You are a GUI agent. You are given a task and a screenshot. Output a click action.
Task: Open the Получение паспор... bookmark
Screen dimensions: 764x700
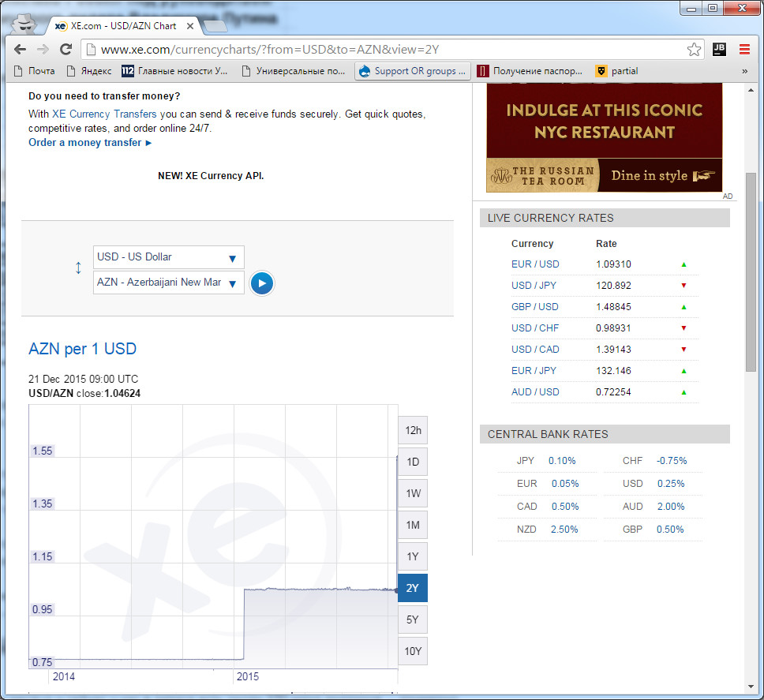tap(530, 71)
